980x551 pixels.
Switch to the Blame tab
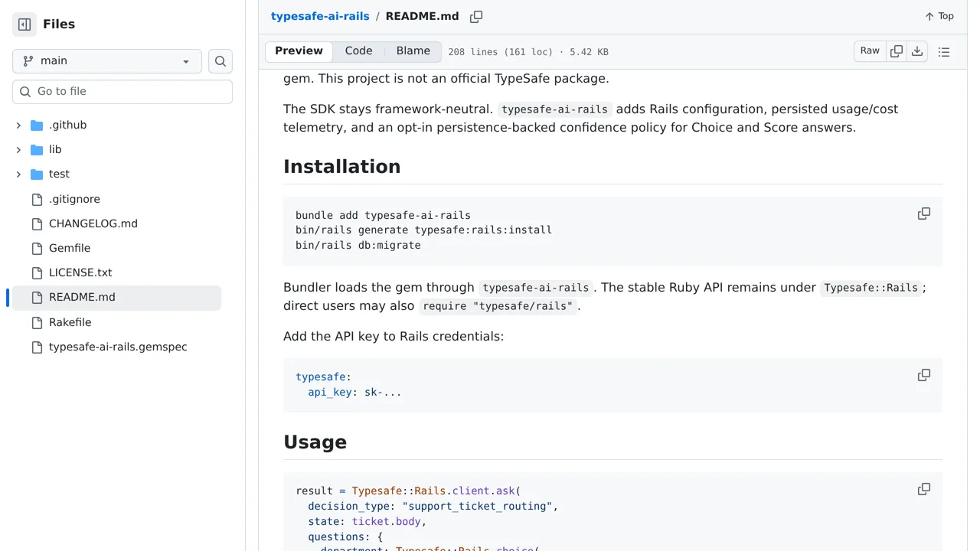413,51
